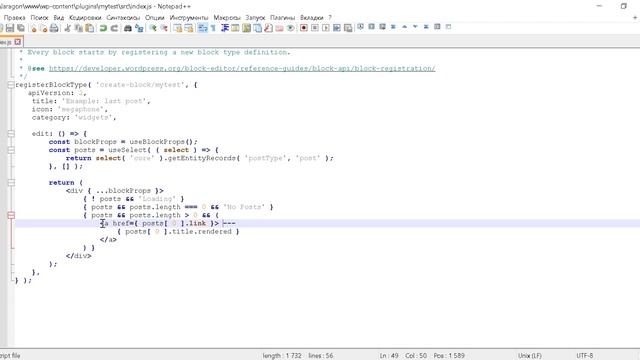Click the Save file toolbar icon

point(10,28)
